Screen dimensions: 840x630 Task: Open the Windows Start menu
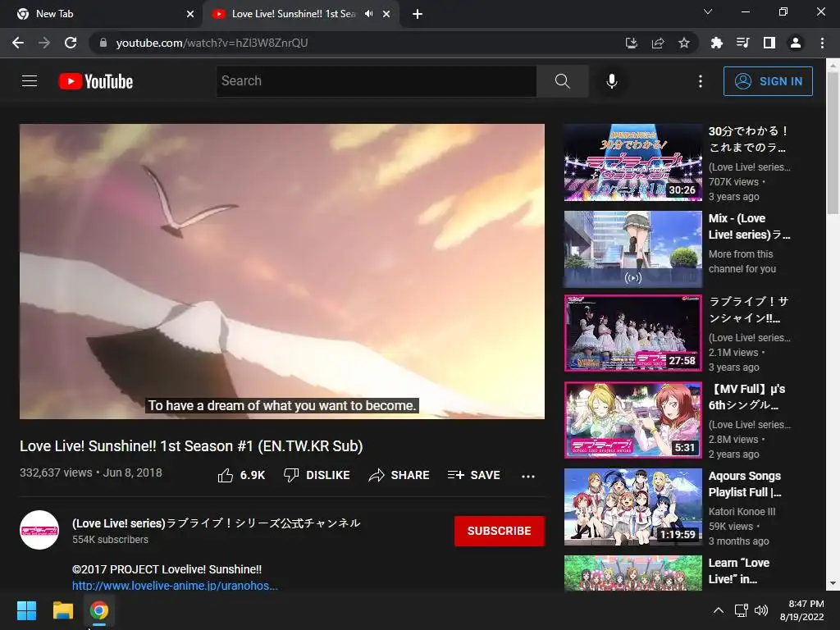26,610
